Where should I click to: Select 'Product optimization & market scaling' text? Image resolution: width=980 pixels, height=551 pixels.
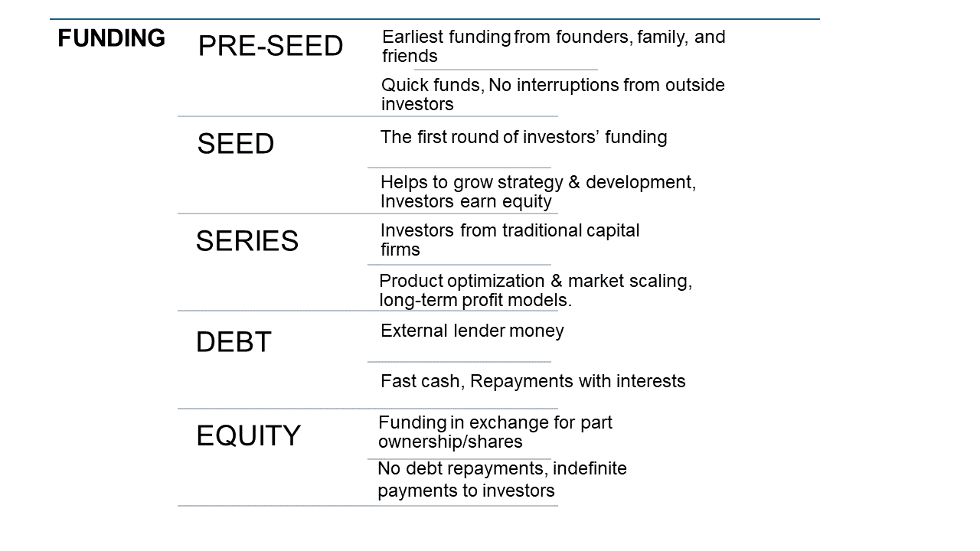click(x=535, y=290)
